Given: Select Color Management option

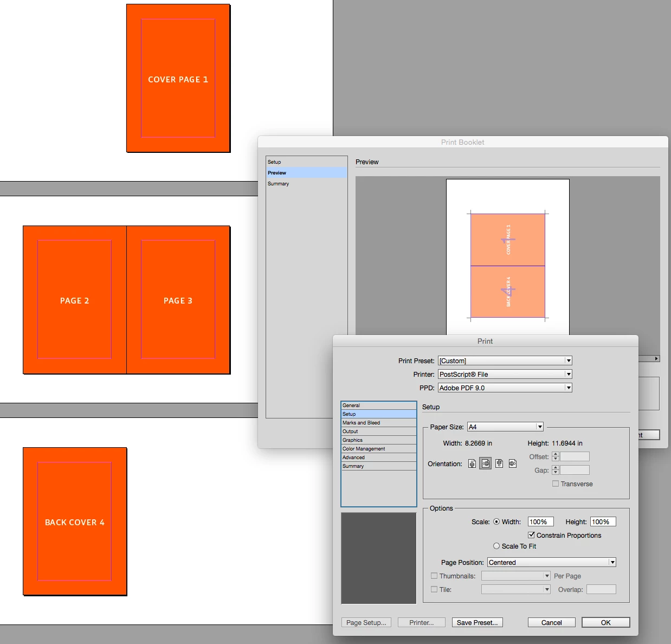Looking at the screenshot, I should click(379, 449).
